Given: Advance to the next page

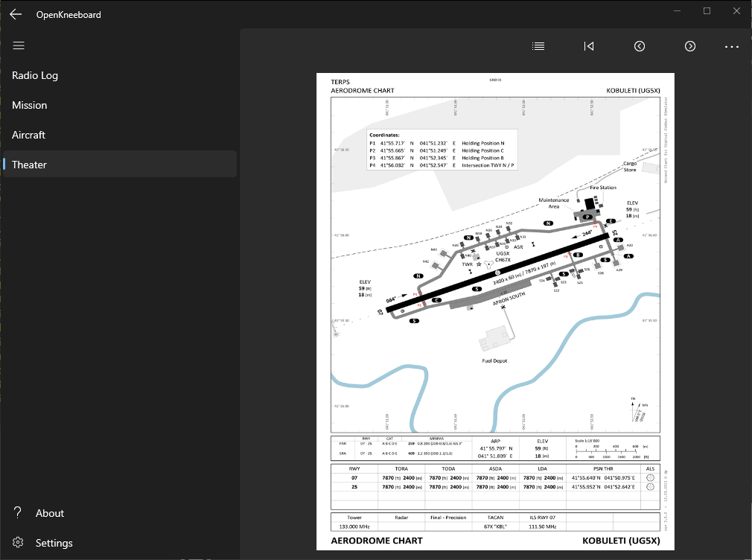Looking at the screenshot, I should (690, 46).
